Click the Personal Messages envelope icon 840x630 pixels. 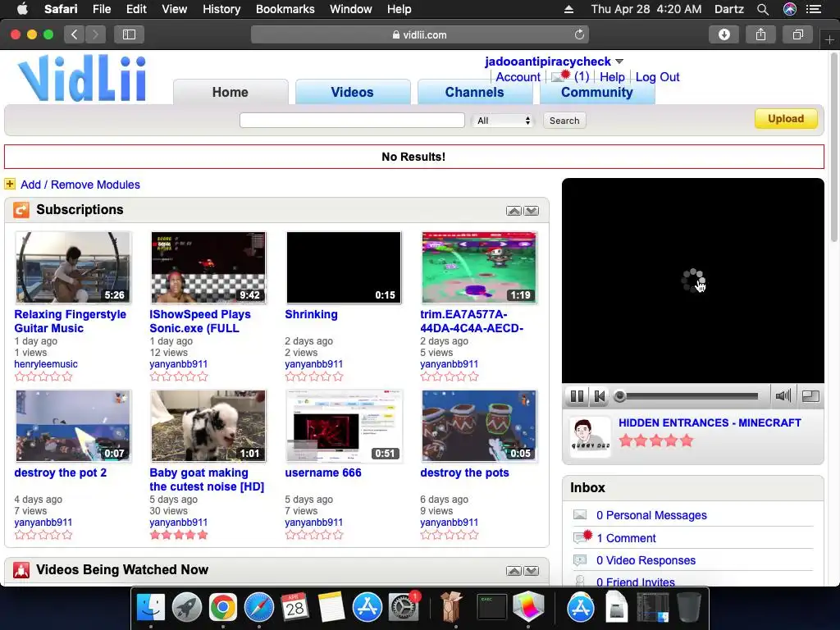pos(580,515)
